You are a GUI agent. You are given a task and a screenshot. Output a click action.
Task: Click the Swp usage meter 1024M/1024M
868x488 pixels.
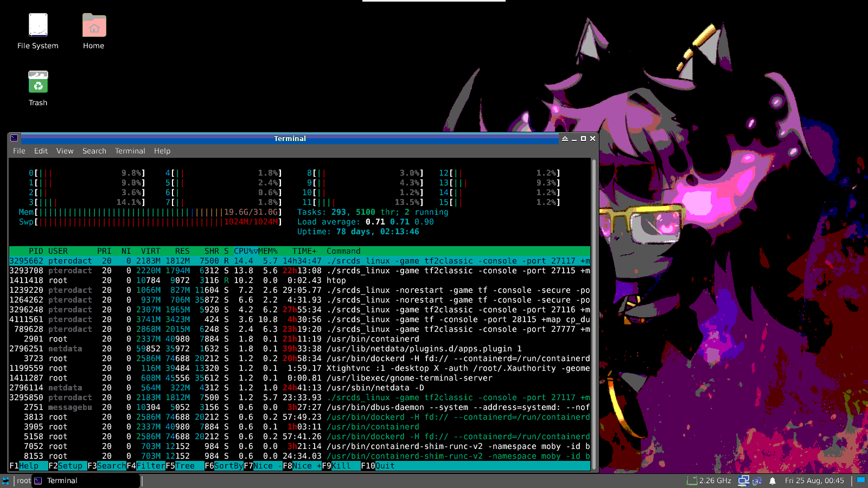point(150,222)
